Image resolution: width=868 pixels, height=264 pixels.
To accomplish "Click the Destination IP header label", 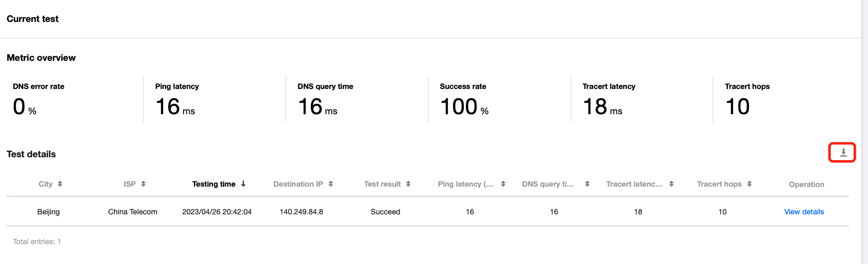I will point(298,184).
